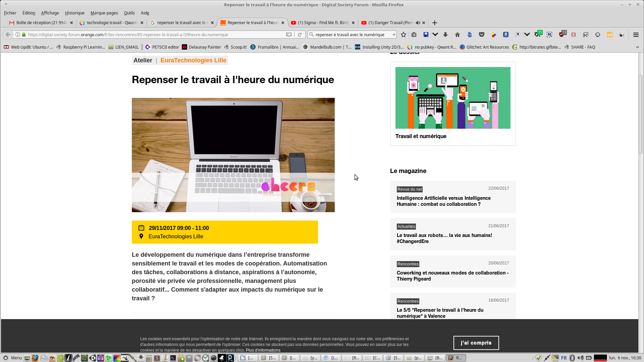Open the downloads arrow icon
644x362 pixels.
click(445, 35)
